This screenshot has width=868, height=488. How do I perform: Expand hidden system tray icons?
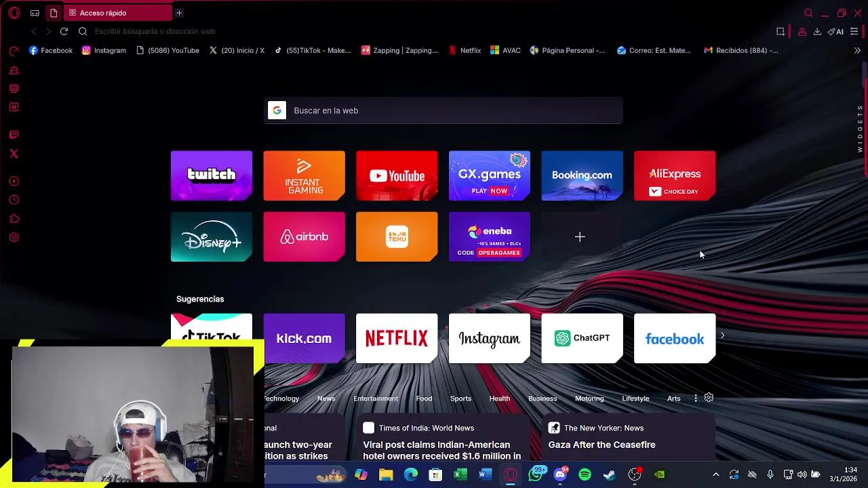pos(715,474)
